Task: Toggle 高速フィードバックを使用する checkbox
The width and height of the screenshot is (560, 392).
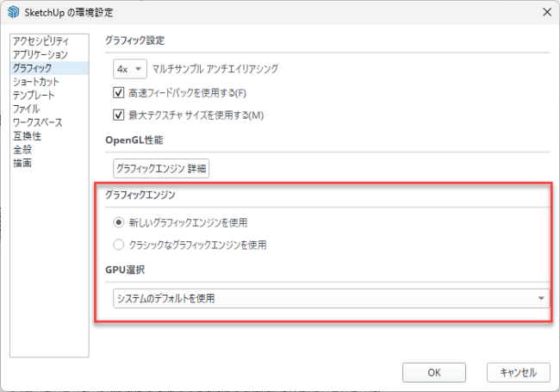Action: tap(118, 93)
